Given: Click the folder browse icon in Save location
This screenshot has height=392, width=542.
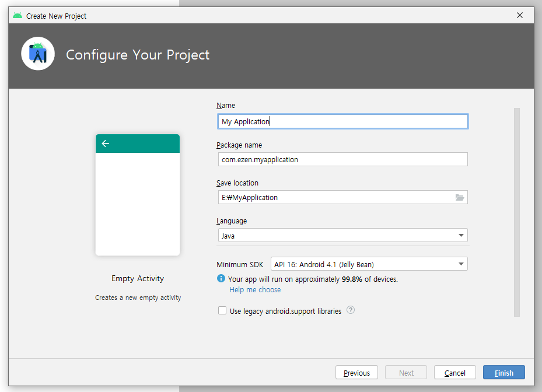Looking at the screenshot, I should click(459, 197).
